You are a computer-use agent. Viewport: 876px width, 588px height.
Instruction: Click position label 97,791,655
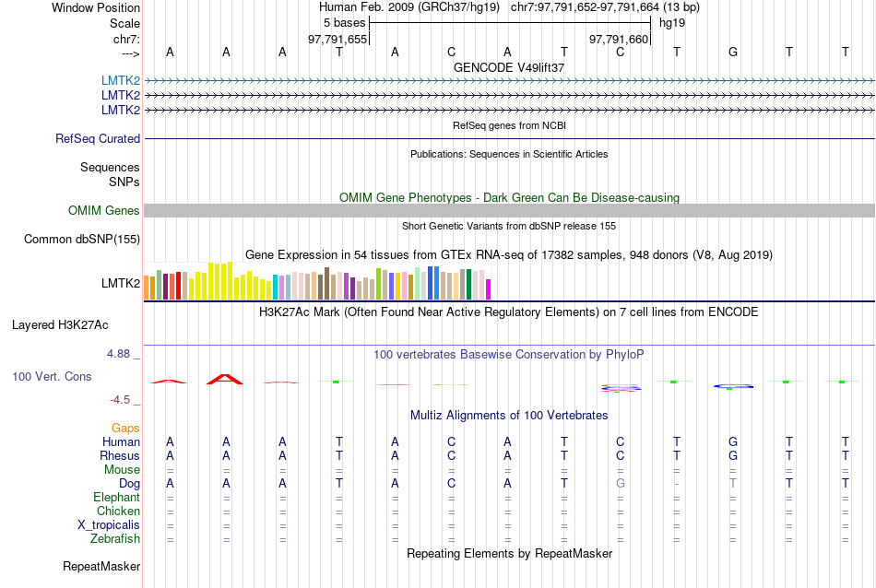tap(337, 39)
